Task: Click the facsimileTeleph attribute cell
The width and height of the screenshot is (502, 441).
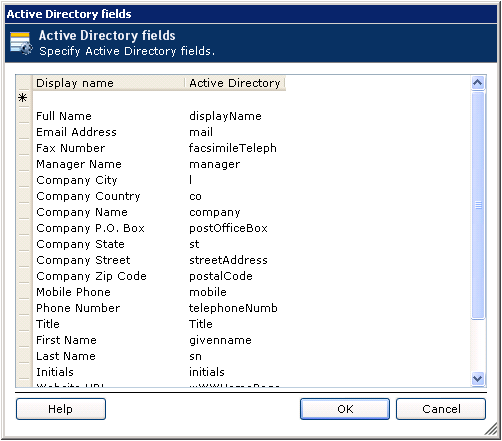Action: pos(235,148)
